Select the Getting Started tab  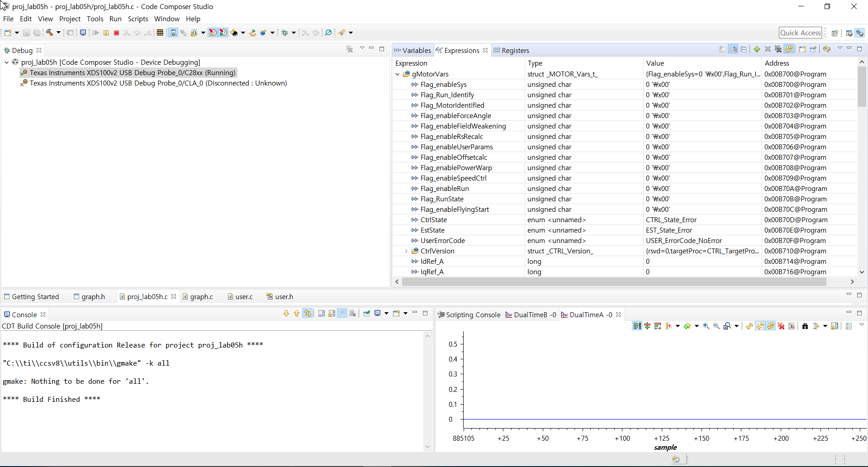click(35, 296)
